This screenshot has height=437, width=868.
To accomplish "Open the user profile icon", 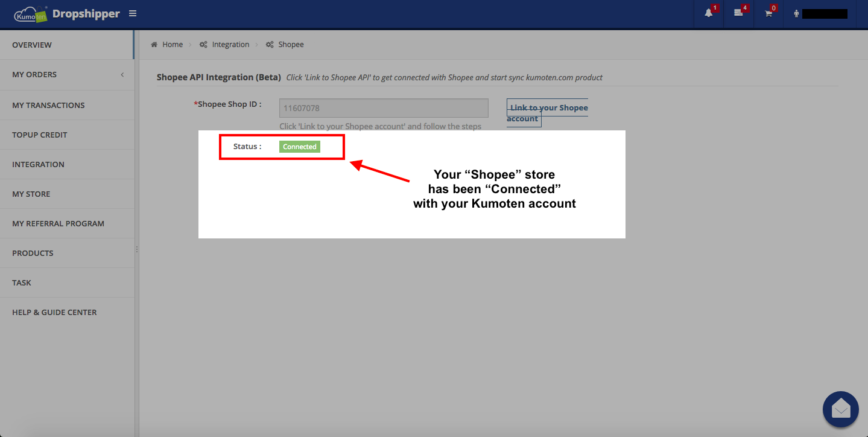I will tap(797, 14).
